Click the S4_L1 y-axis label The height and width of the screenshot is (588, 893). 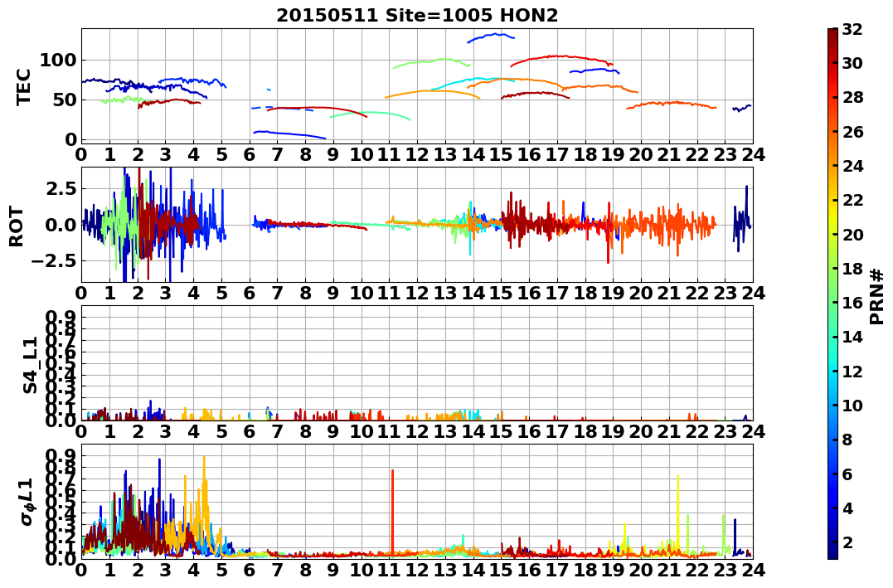[30, 365]
